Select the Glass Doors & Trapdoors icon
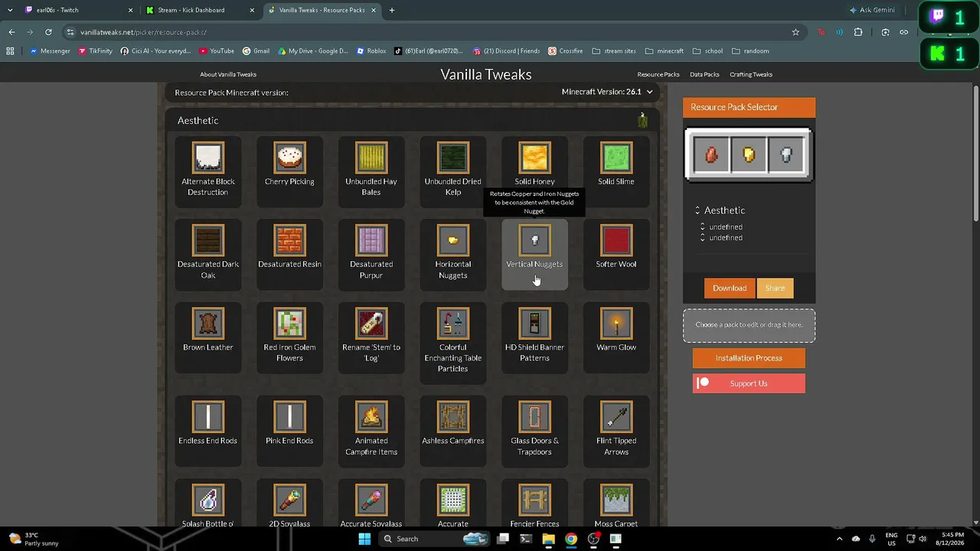Screen dimensions: 980x551 [534, 417]
